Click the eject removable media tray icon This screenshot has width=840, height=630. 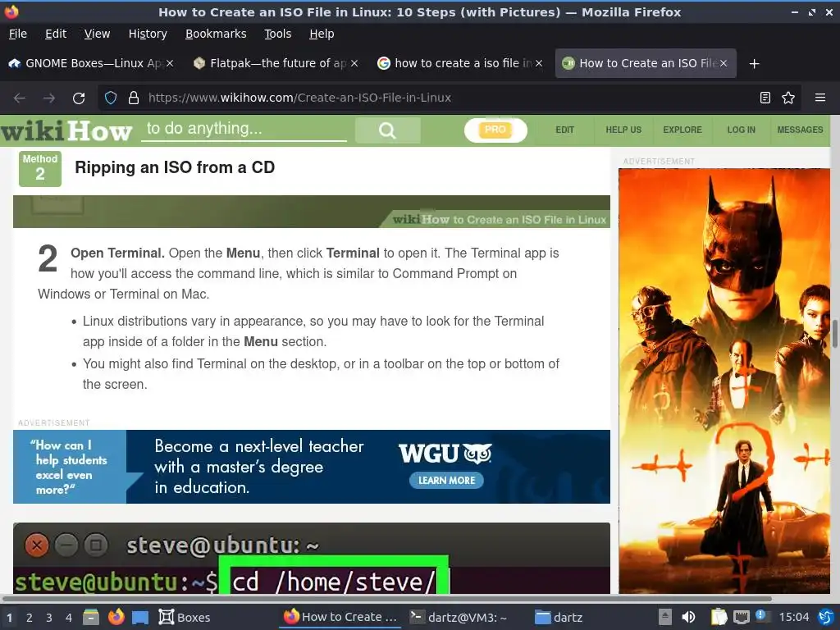[x=664, y=617]
